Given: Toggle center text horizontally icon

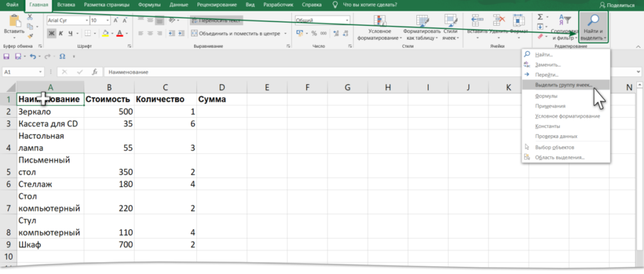Looking at the screenshot, I should pyautogui.click(x=150, y=33).
